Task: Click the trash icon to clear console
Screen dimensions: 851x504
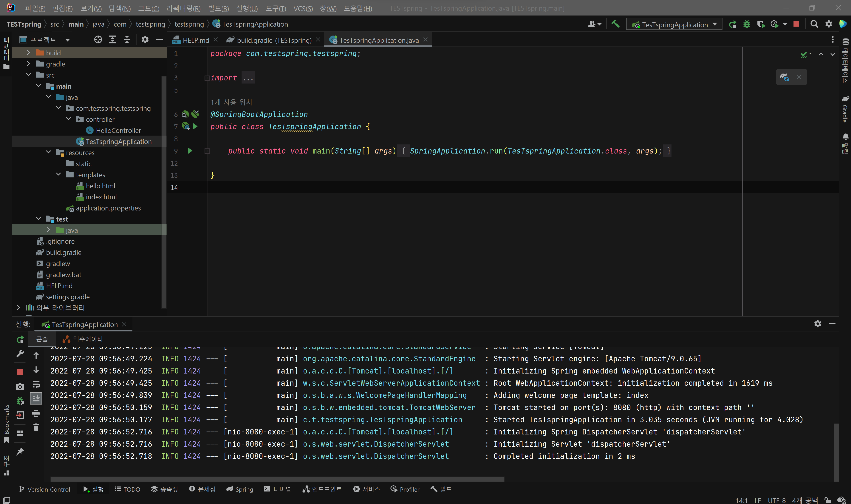Action: (36, 427)
